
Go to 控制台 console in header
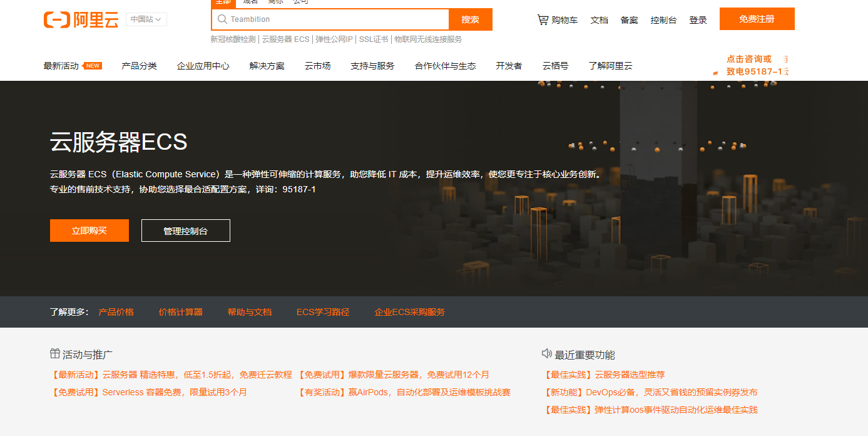663,20
